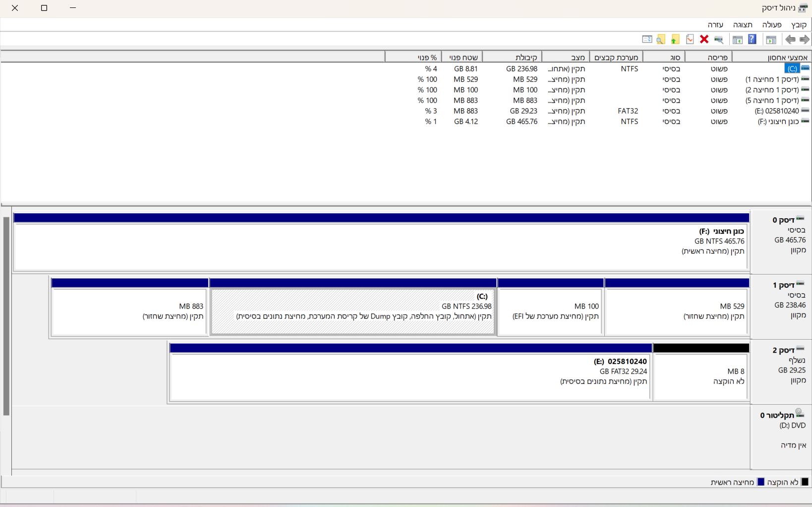Select the 883 MB recovery partition block
The height and width of the screenshot is (507, 812).
coord(130,307)
